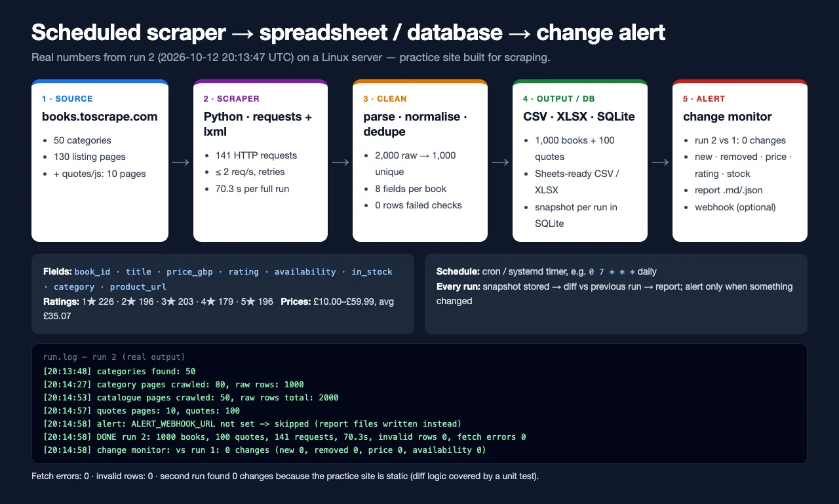Screen dimensions: 839x504
Task: Click the "2 · SCRAPER" card label
Action: tap(231, 99)
